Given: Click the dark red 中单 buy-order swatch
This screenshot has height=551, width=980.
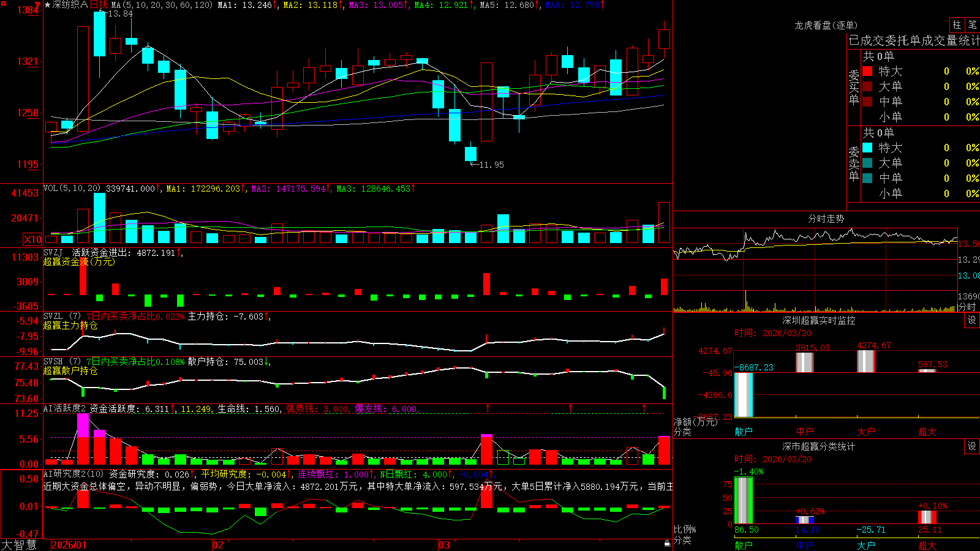Looking at the screenshot, I should click(x=867, y=101).
